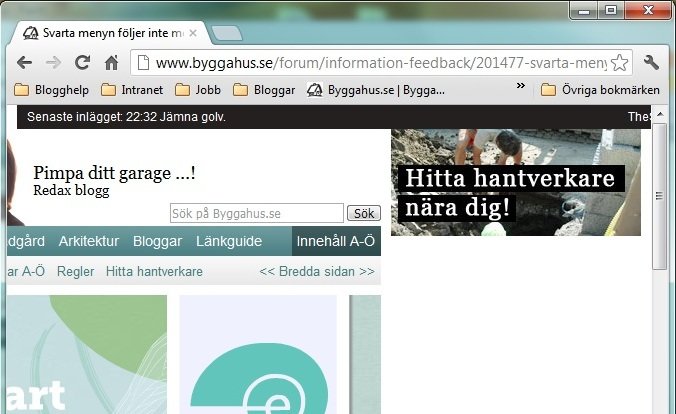Open the Arkitektur menu item
The height and width of the screenshot is (414, 676).
(x=89, y=241)
